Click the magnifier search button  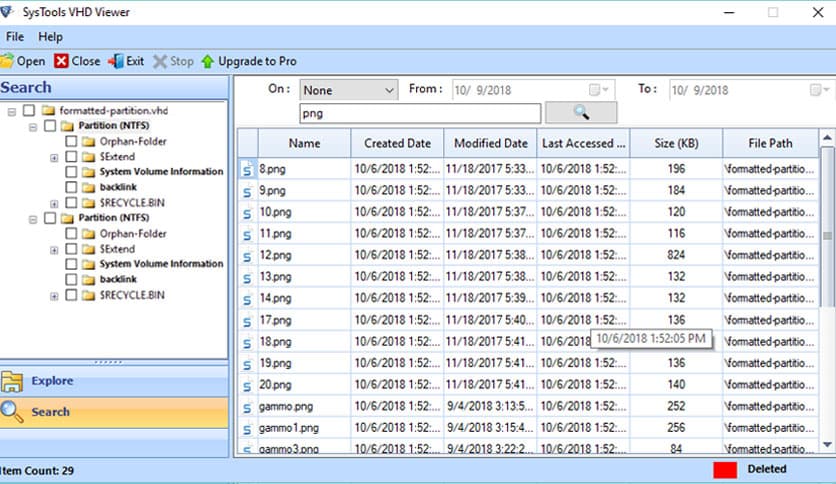(x=581, y=112)
